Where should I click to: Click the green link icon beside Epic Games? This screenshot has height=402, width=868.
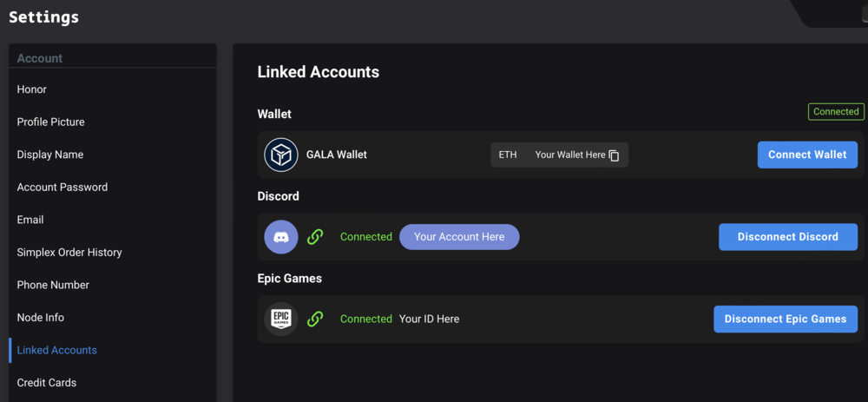click(x=315, y=319)
